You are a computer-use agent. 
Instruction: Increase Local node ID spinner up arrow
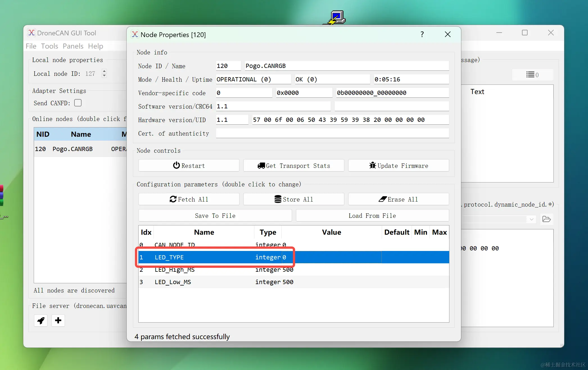[104, 71]
